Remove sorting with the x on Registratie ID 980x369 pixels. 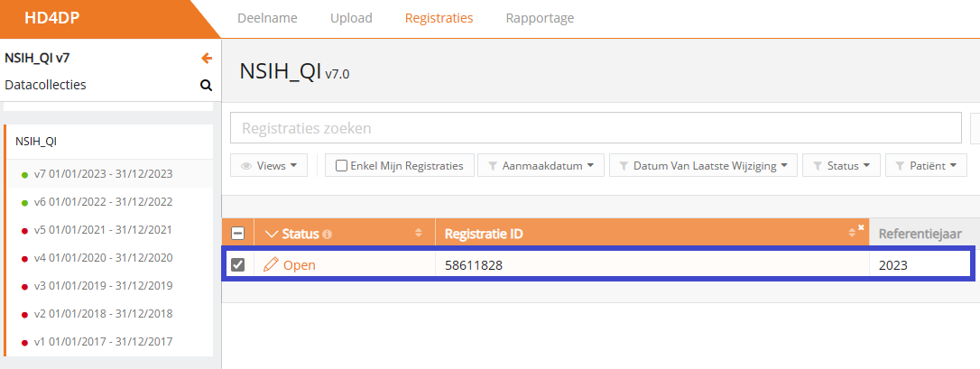point(861,227)
